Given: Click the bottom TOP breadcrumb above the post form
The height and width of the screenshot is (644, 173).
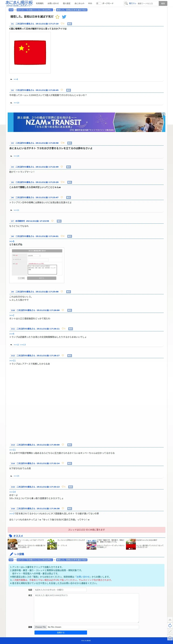Looking at the screenshot, I should [x=11, y=560].
